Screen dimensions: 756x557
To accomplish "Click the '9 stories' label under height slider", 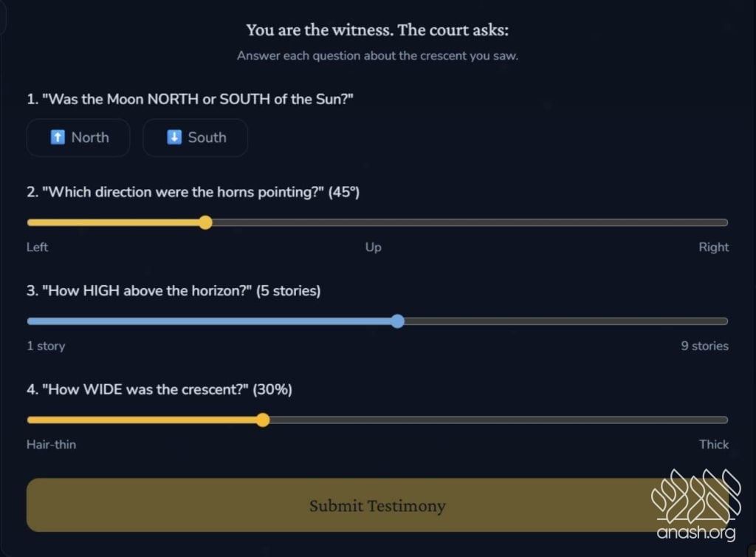I will [704, 346].
